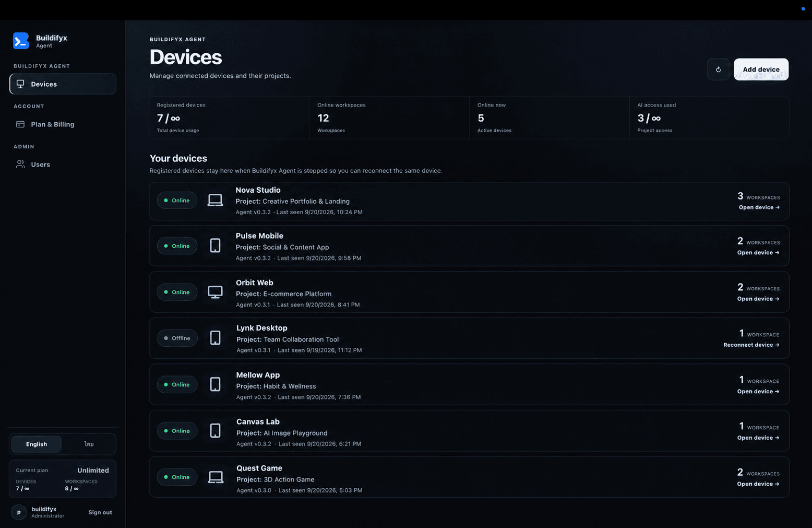This screenshot has width=812, height=528.
Task: Reconnect the Lynk Desktop device
Action: click(x=751, y=345)
